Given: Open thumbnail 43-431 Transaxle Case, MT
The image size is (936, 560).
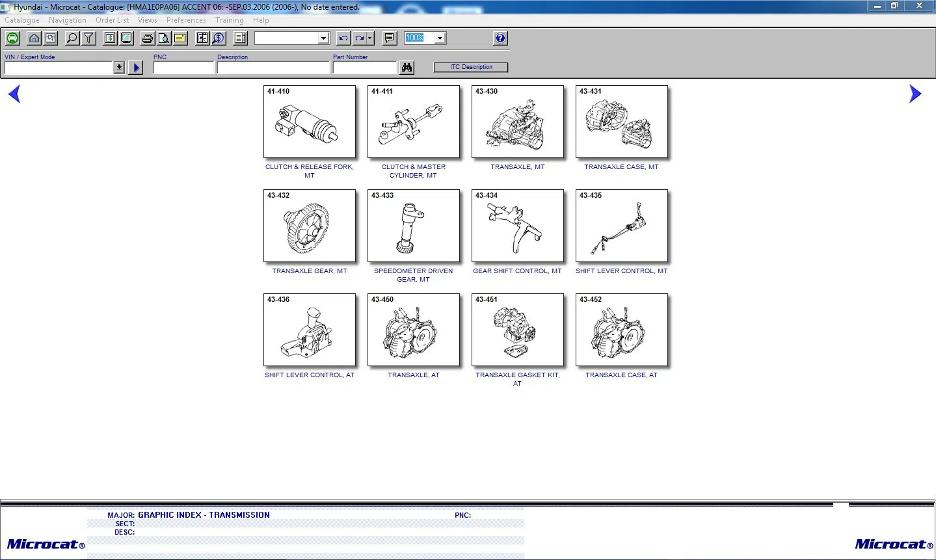Looking at the screenshot, I should [x=622, y=122].
